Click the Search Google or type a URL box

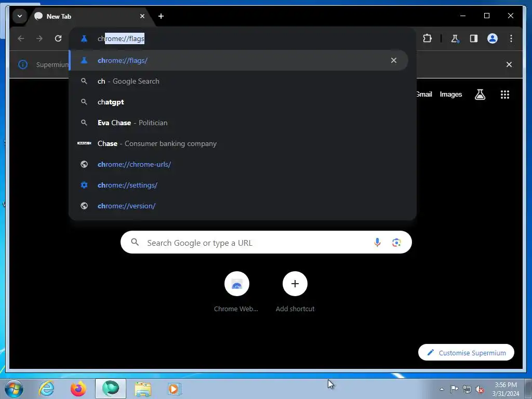coord(266,242)
